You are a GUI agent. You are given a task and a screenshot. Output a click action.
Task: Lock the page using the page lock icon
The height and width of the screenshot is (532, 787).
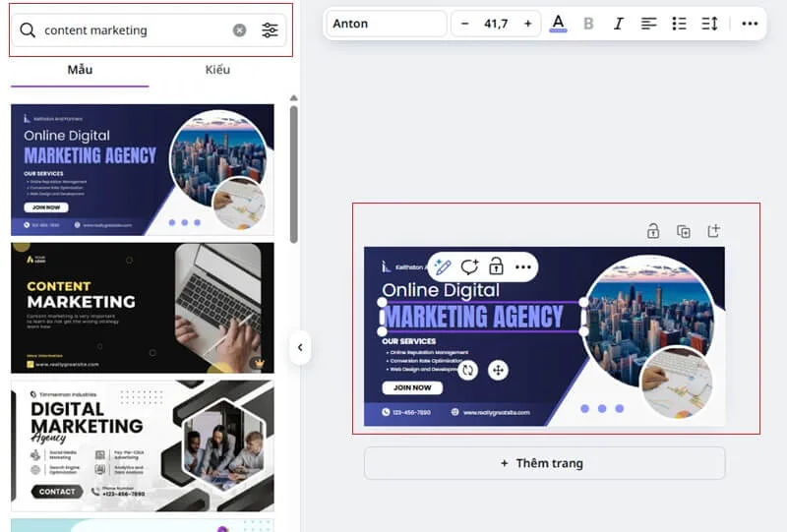653,231
